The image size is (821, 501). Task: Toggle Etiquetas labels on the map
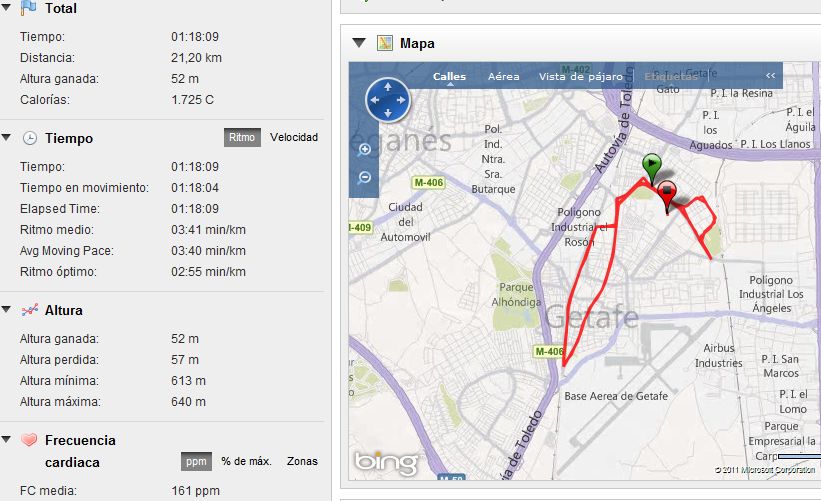pyautogui.click(x=670, y=76)
